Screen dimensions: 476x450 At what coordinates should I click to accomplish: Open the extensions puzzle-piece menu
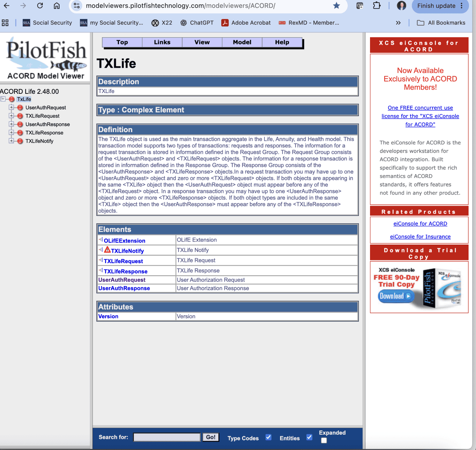(x=377, y=6)
